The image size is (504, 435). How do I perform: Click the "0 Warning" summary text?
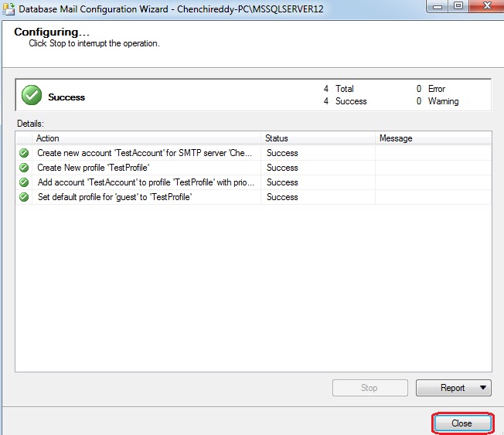[x=438, y=101]
